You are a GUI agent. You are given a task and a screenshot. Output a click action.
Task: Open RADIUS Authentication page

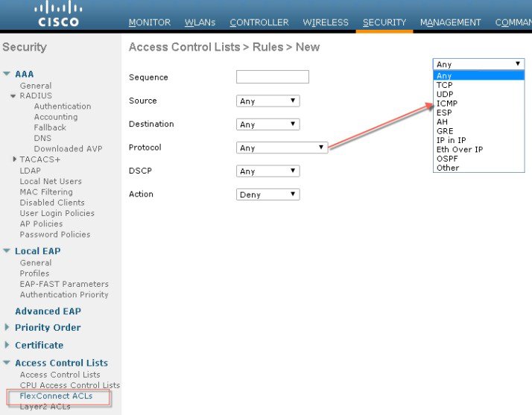[x=63, y=107]
